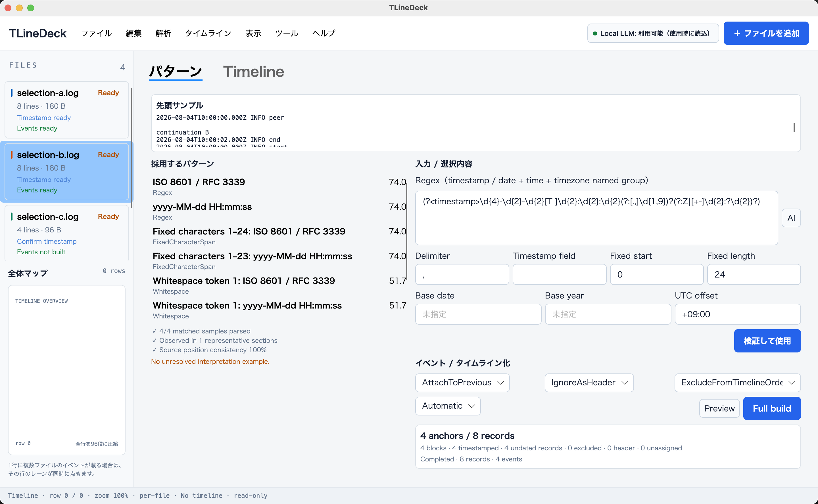Viewport: 818px width, 504px height.
Task: Click the Confirm timestamp link in selection-c.log
Action: [x=47, y=241]
